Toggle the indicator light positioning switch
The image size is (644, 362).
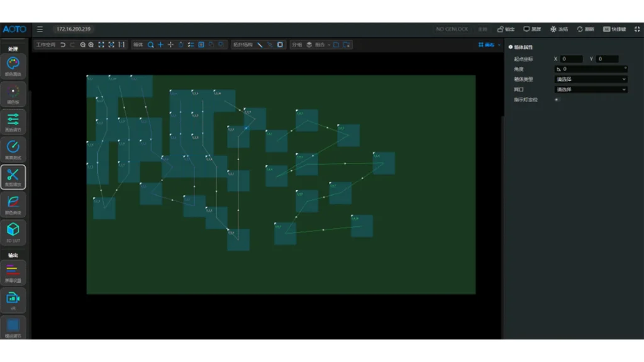tap(557, 99)
